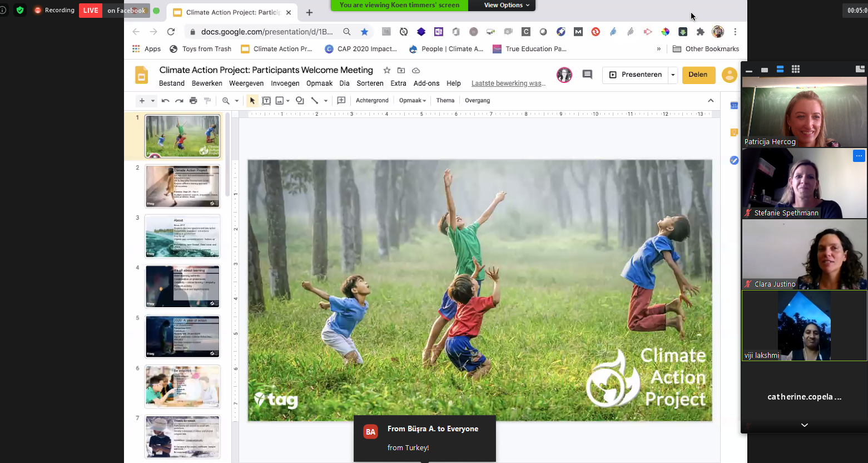Click the Presenteren button
Image resolution: width=868 pixels, height=463 pixels.
[x=636, y=75]
